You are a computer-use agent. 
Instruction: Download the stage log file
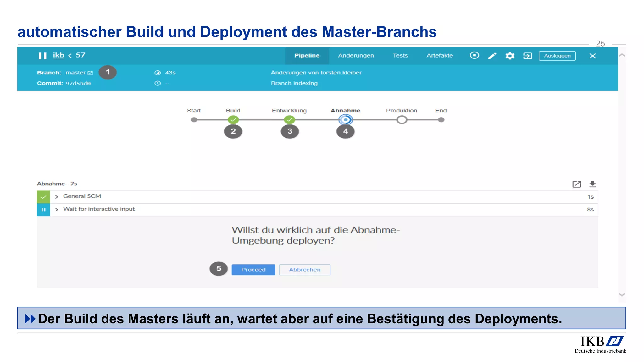pyautogui.click(x=593, y=184)
